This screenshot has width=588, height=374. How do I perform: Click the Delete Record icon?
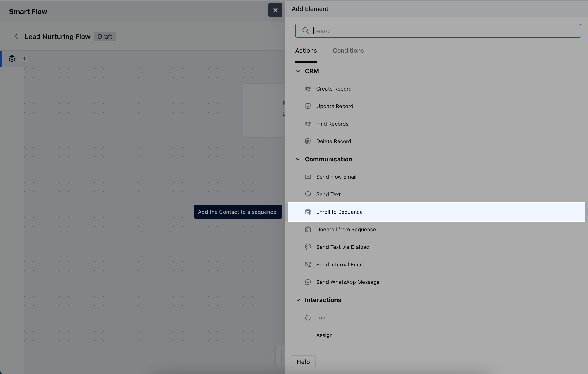308,141
